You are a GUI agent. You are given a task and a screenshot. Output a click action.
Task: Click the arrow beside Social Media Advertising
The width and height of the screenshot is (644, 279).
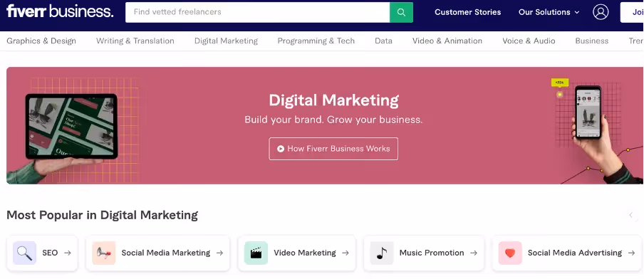[x=632, y=253]
